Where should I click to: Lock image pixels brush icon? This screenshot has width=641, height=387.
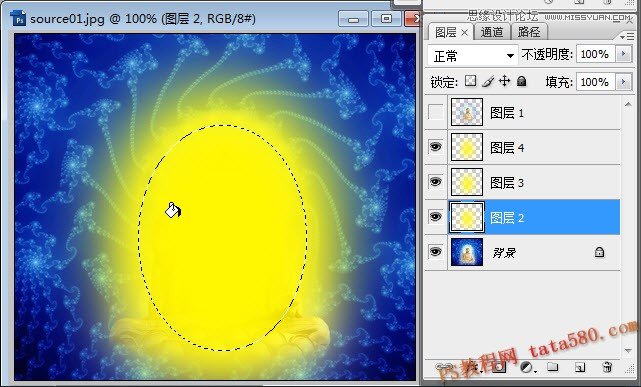pos(488,81)
